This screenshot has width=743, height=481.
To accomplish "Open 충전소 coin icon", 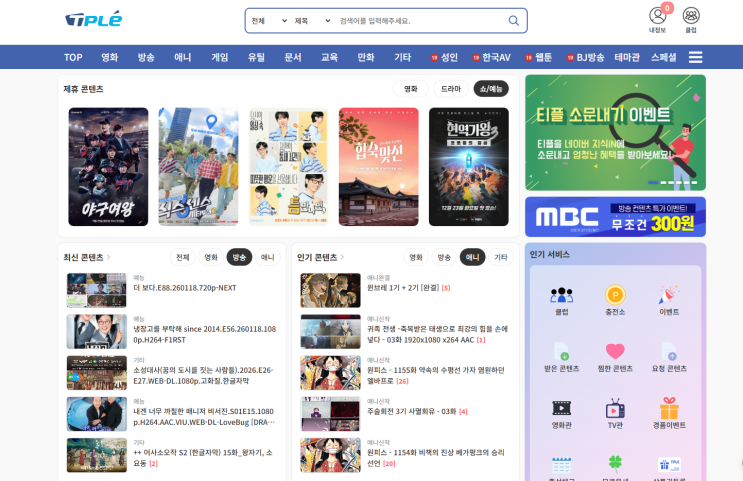I will tap(615, 295).
